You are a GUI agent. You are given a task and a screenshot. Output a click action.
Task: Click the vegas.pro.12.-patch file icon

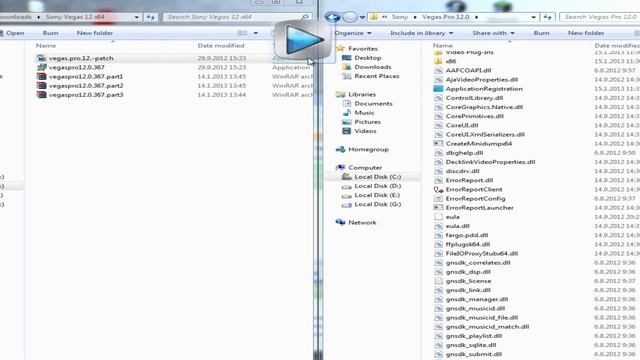point(41,58)
